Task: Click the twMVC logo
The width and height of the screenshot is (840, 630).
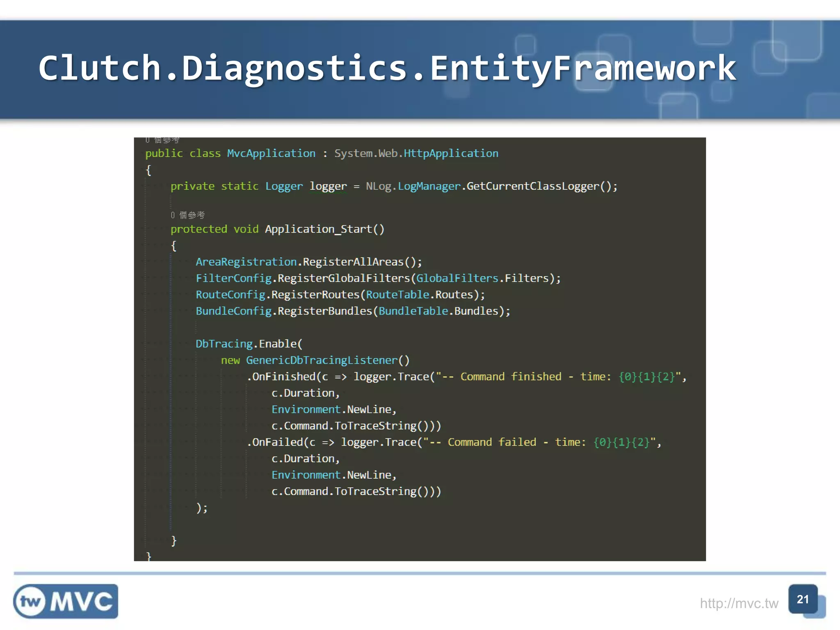Action: (x=66, y=601)
